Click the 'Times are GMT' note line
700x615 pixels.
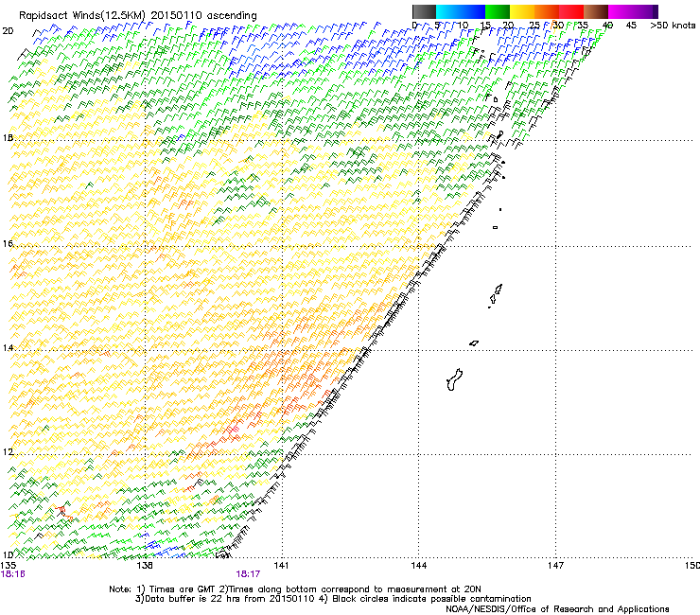295,589
